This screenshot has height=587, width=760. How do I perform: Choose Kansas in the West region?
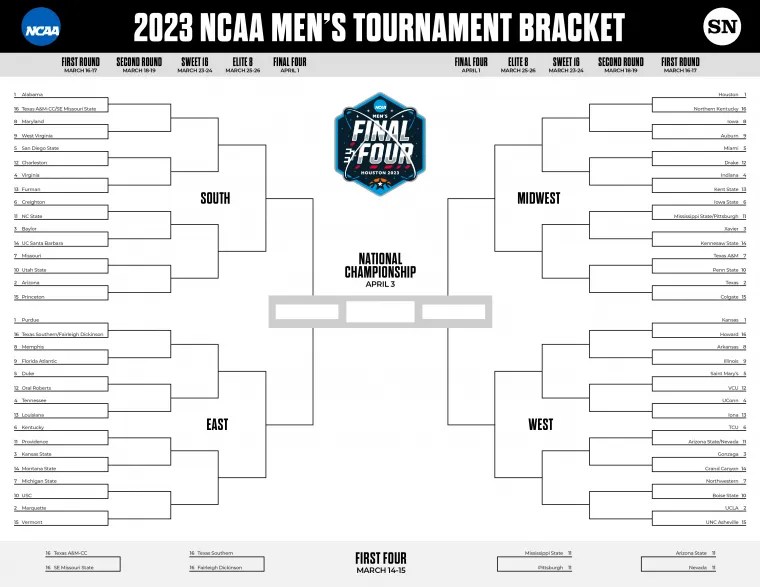(x=729, y=320)
